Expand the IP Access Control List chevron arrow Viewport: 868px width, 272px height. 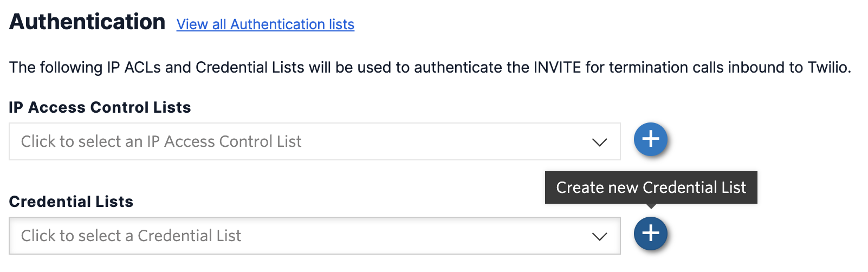599,142
